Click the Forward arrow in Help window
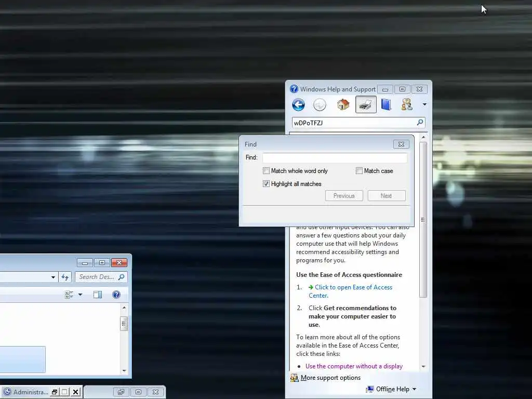 [x=320, y=105]
